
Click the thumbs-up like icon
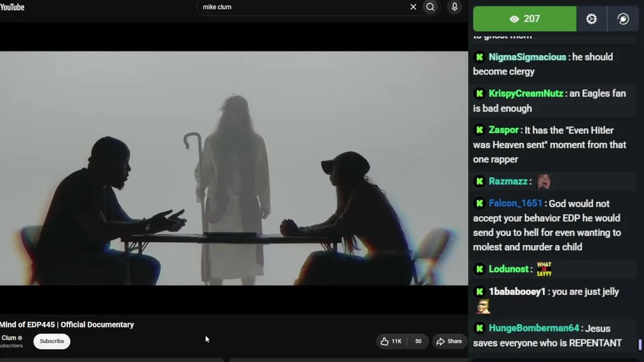tap(384, 341)
